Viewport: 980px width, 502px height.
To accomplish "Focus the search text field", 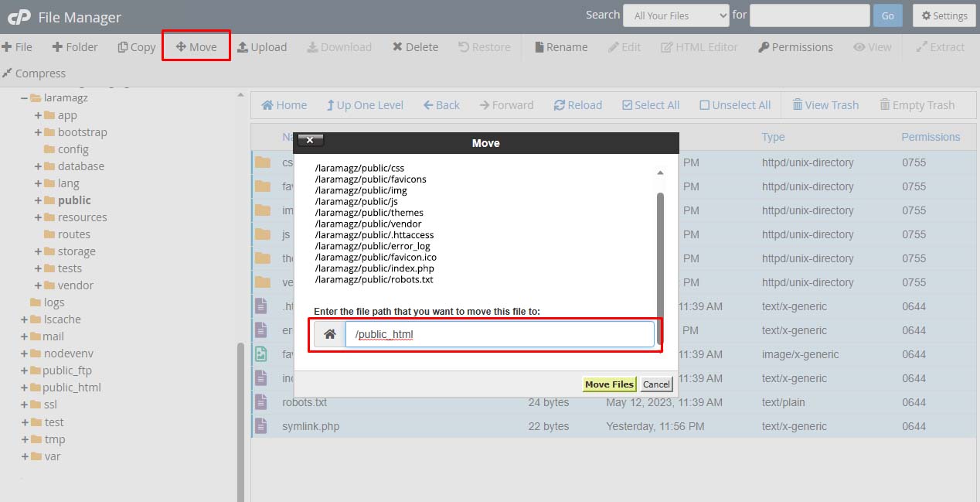I will point(810,15).
